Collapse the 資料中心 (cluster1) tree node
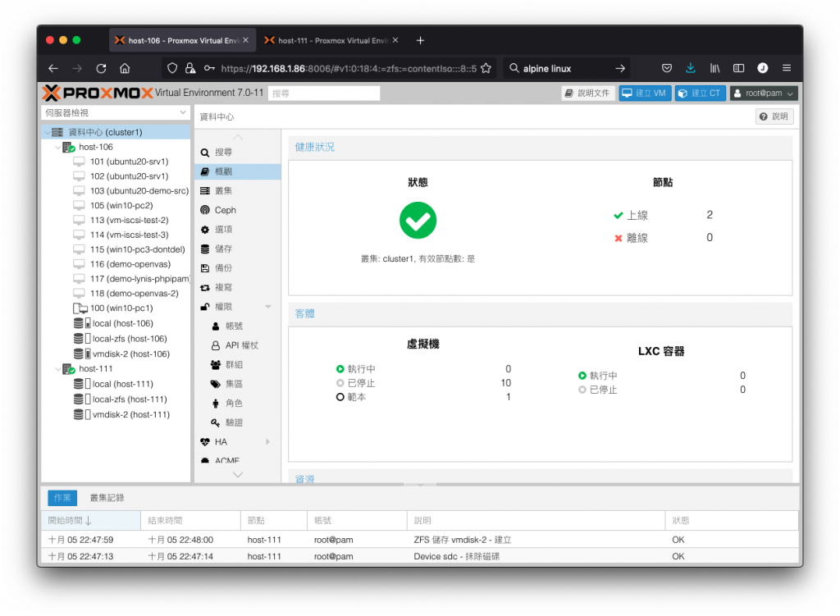 click(48, 132)
